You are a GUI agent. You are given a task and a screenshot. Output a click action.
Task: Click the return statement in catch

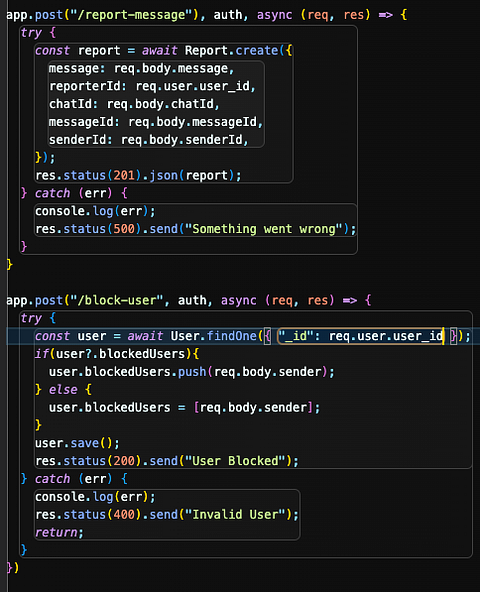(x=59, y=533)
